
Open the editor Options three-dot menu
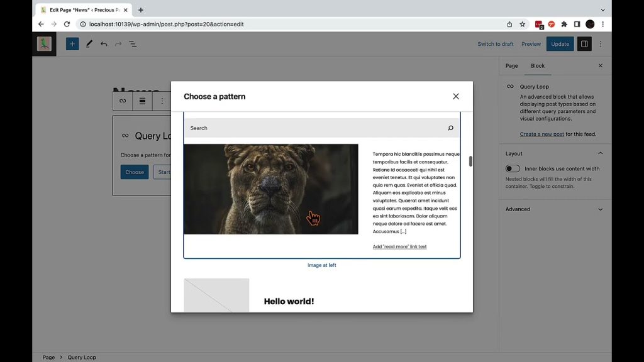coord(601,44)
